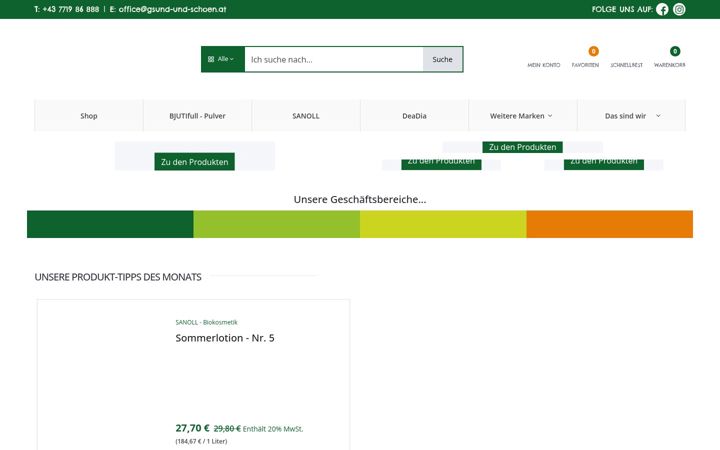
Task: Open the Facebook page icon
Action: [x=662, y=9]
